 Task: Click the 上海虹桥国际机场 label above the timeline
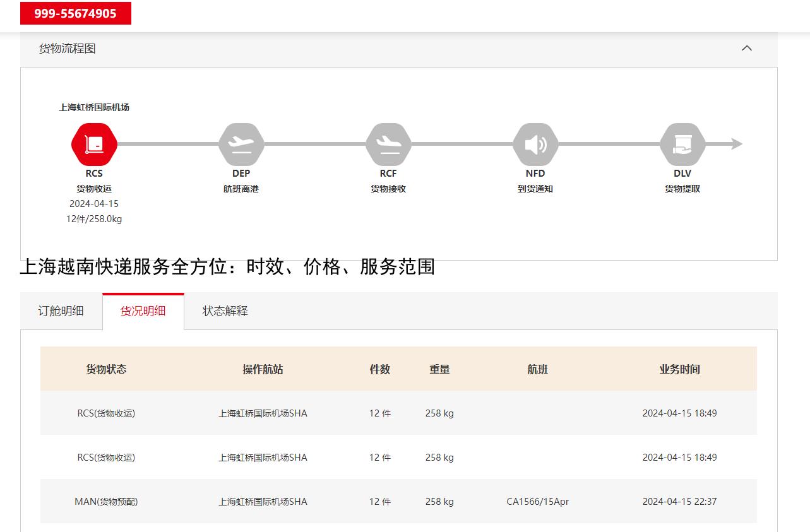(94, 107)
